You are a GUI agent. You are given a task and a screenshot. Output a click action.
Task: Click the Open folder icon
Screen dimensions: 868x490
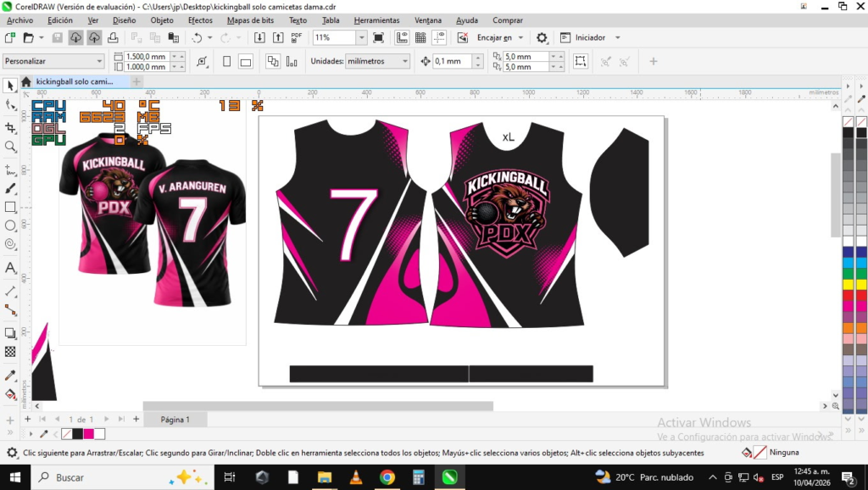click(28, 37)
